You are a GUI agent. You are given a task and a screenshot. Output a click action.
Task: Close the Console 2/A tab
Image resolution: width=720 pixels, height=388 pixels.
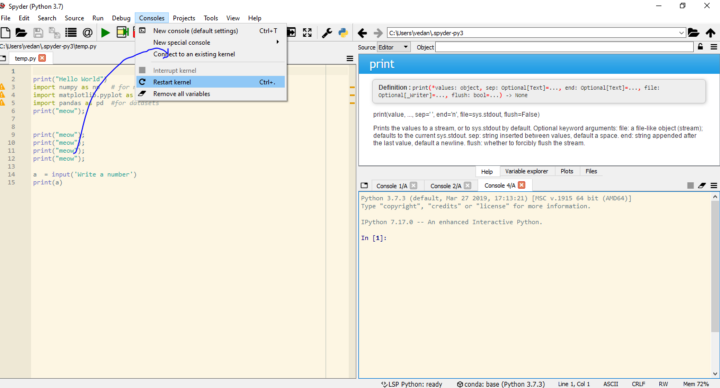click(x=467, y=186)
